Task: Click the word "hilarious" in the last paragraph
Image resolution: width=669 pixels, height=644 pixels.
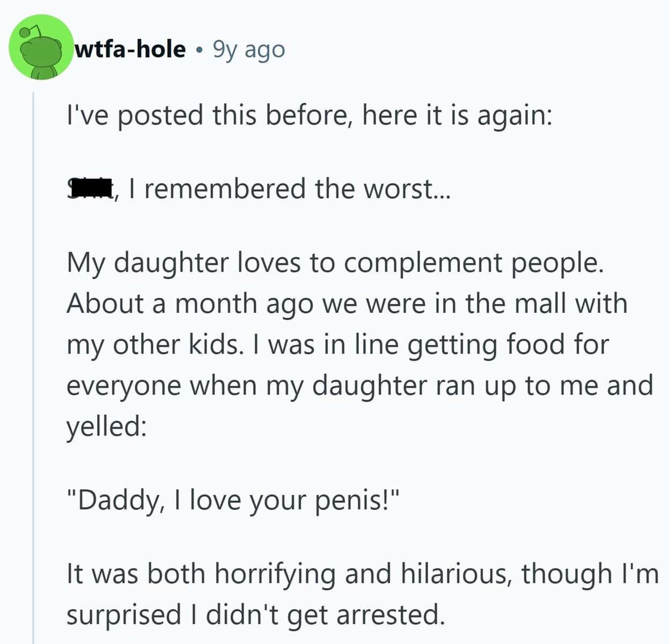Action: tap(454, 573)
